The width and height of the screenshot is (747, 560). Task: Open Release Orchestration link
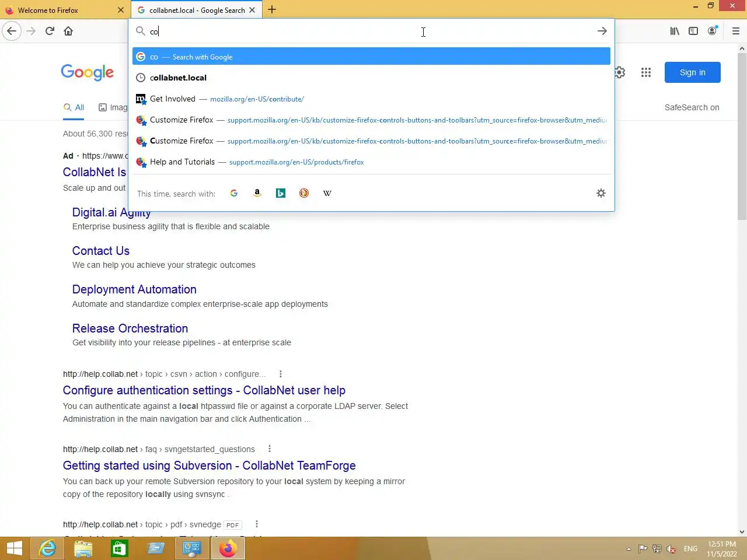130,328
